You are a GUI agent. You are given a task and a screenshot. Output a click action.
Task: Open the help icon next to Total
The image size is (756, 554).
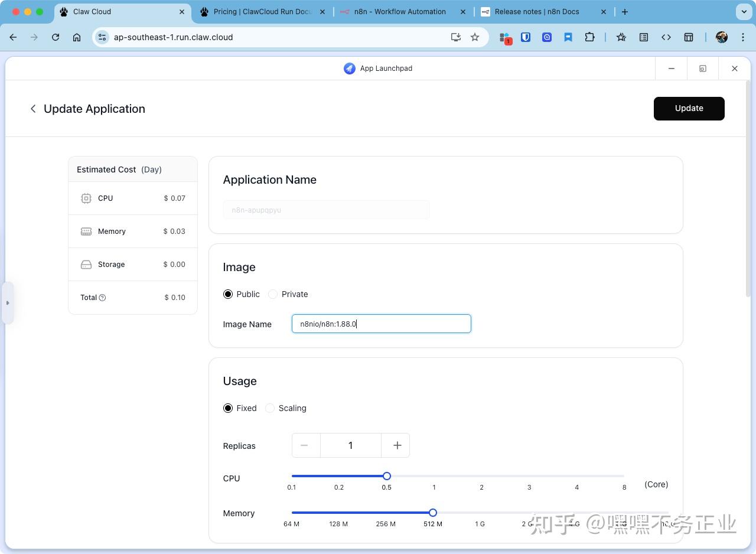102,298
